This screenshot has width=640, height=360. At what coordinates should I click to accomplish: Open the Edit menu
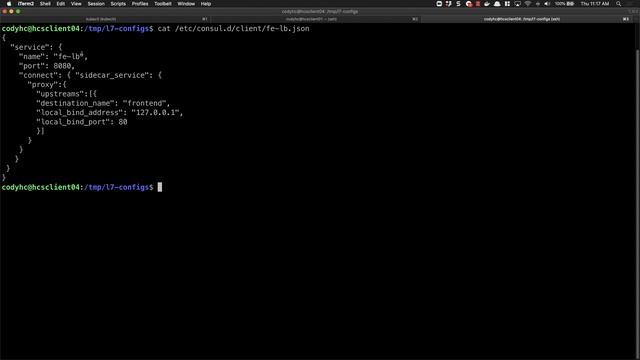click(x=61, y=4)
